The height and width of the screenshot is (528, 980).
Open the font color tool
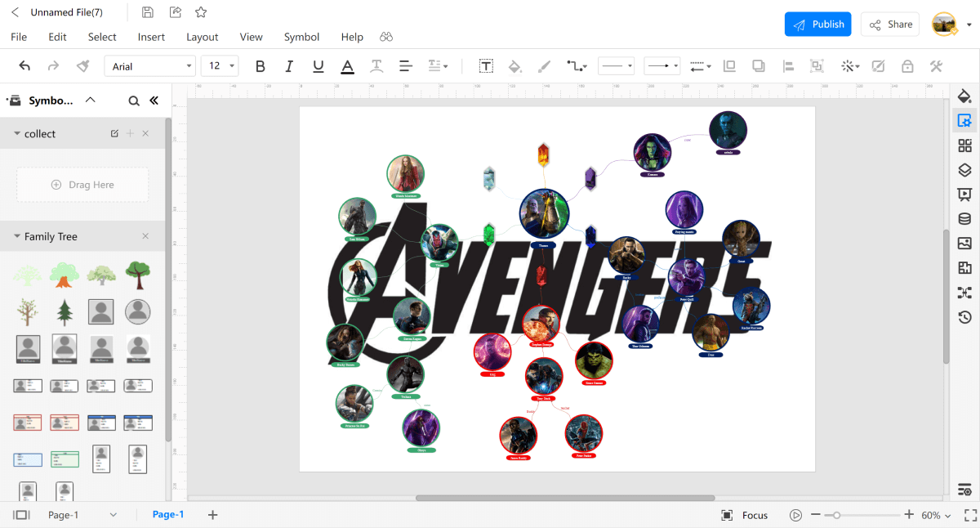click(x=347, y=66)
